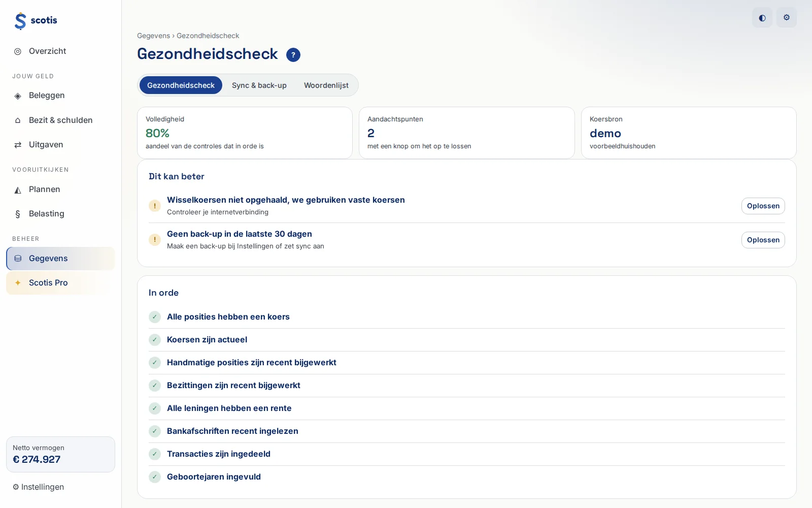Open settings gear icon at top right
Image resolution: width=812 pixels, height=508 pixels.
pos(787,18)
